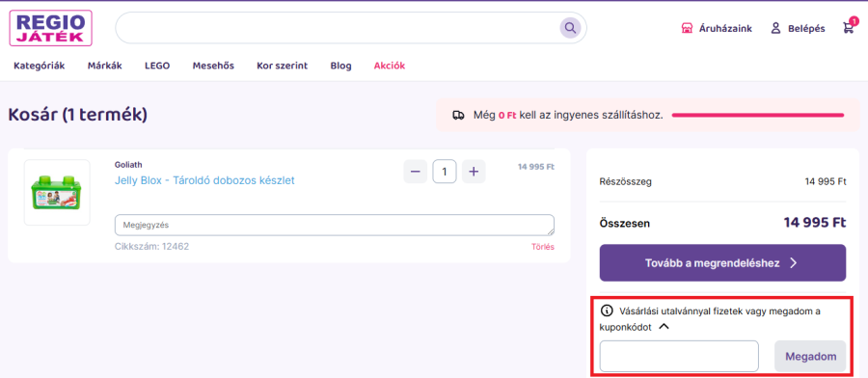
Task: Click the quantity field showing 1
Action: point(445,172)
